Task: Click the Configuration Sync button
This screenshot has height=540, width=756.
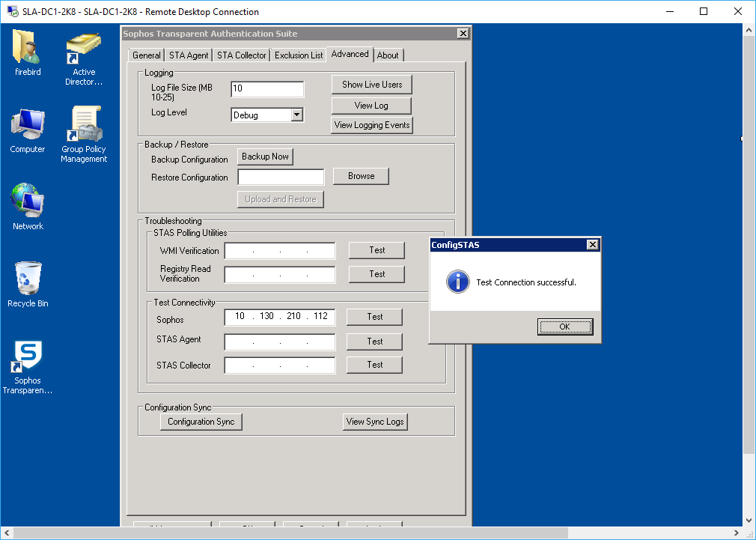Action: 201,422
